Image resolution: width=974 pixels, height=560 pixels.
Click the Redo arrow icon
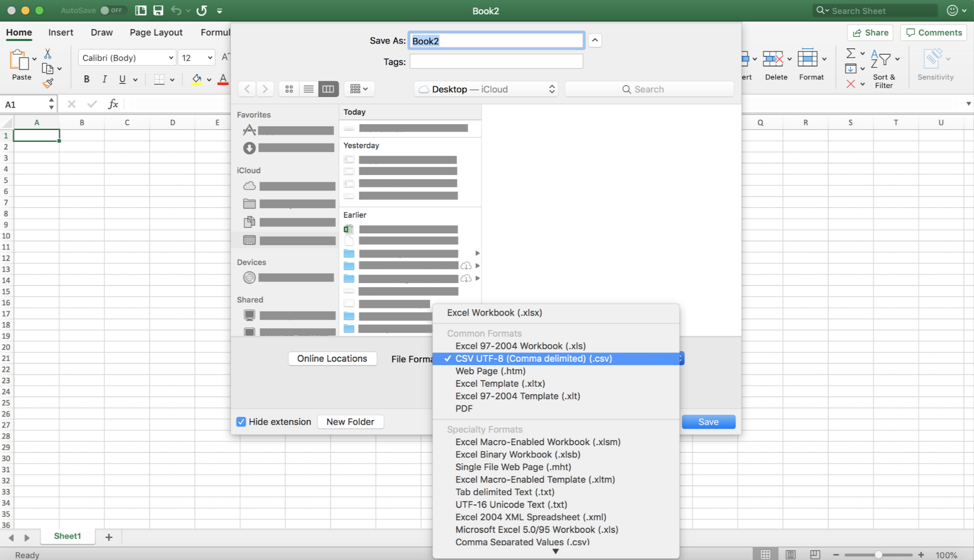(x=202, y=11)
